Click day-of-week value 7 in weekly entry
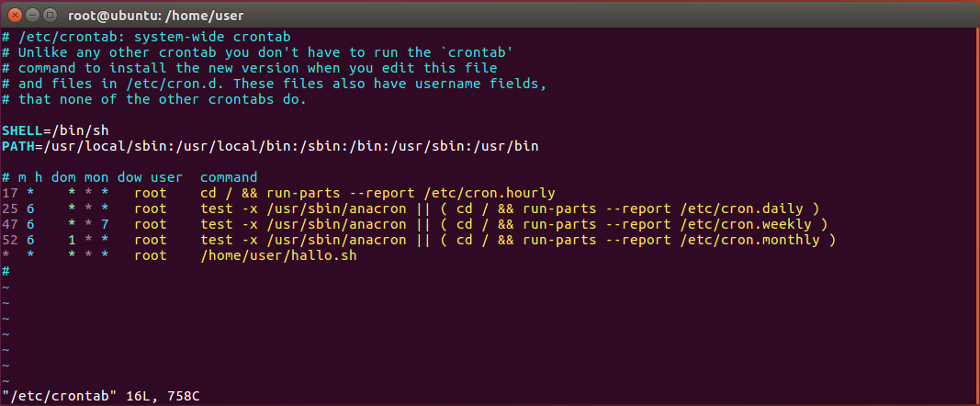Screen dimensions: 980x406 (105, 224)
